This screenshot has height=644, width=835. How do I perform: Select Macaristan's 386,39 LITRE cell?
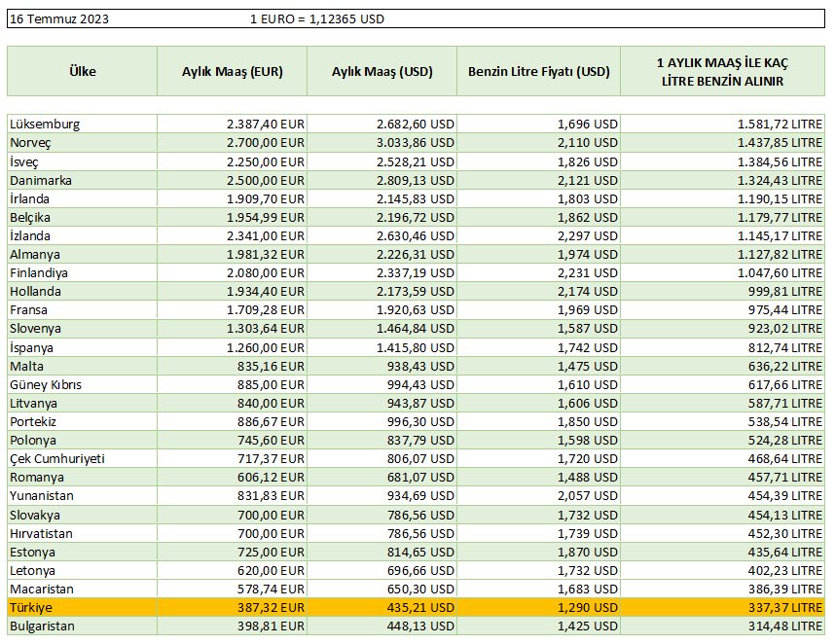point(723,590)
